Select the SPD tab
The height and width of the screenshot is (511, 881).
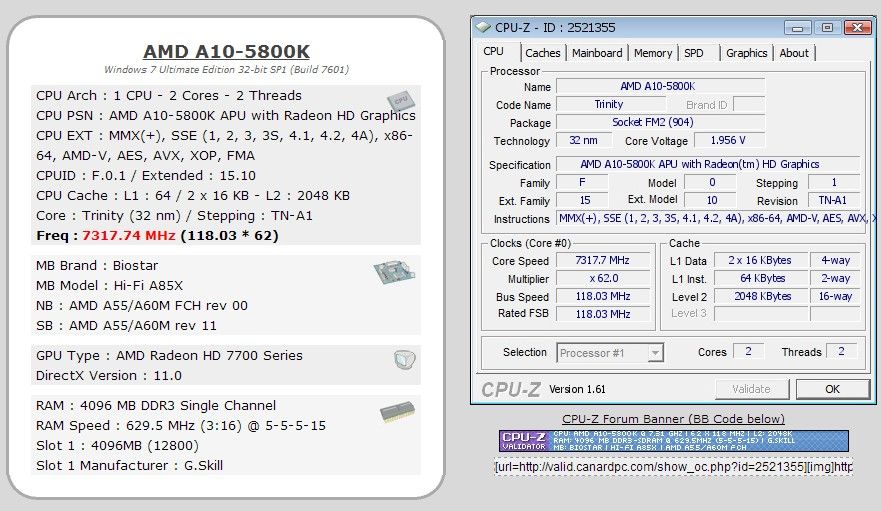point(694,53)
